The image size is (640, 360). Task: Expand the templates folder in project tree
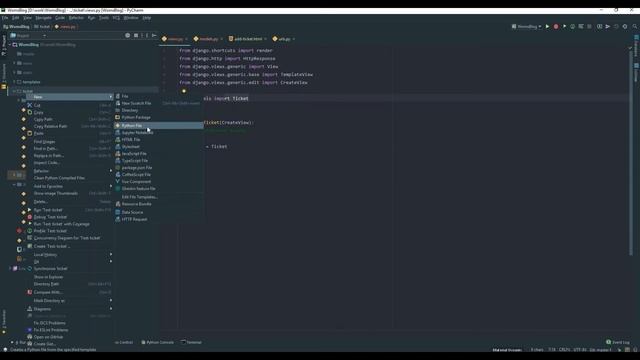tap(14, 82)
